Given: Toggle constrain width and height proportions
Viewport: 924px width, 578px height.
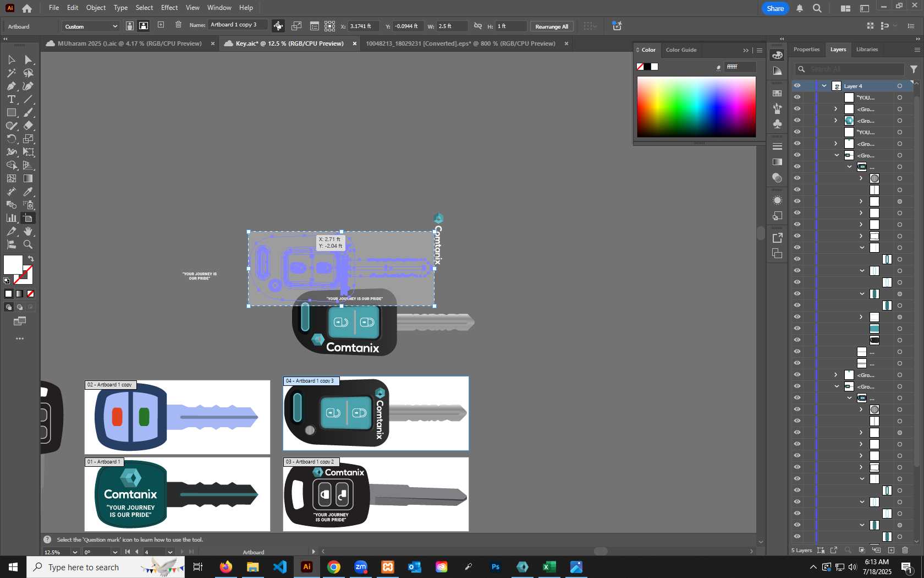Looking at the screenshot, I should [x=477, y=26].
